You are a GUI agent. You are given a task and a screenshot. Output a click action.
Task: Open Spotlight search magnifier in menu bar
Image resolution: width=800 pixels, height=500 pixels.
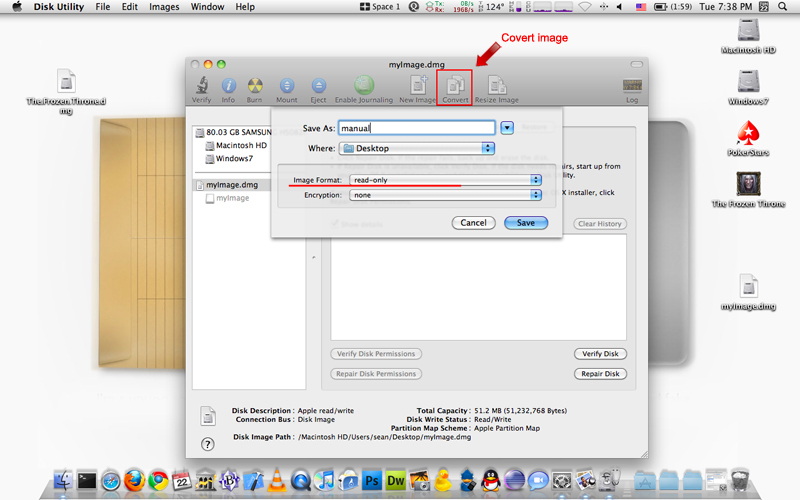click(782, 7)
